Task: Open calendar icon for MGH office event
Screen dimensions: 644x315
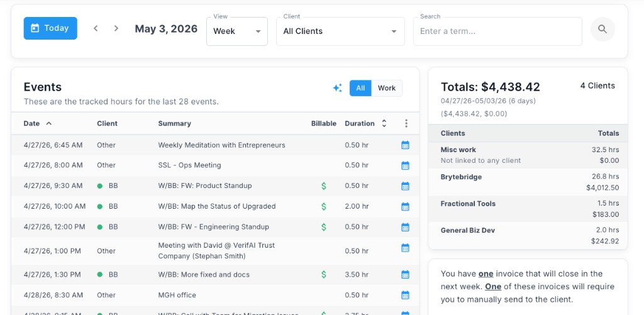Action: pyautogui.click(x=405, y=295)
